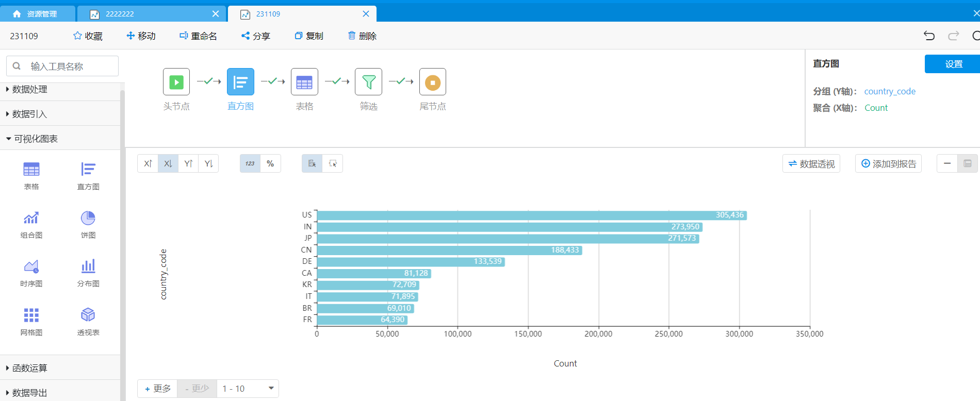Click the 删除 delete button
The height and width of the screenshot is (401, 980).
tap(362, 36)
